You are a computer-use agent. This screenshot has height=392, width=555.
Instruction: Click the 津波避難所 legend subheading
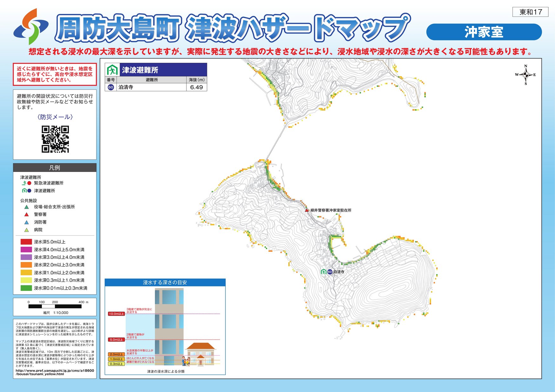coord(30,177)
